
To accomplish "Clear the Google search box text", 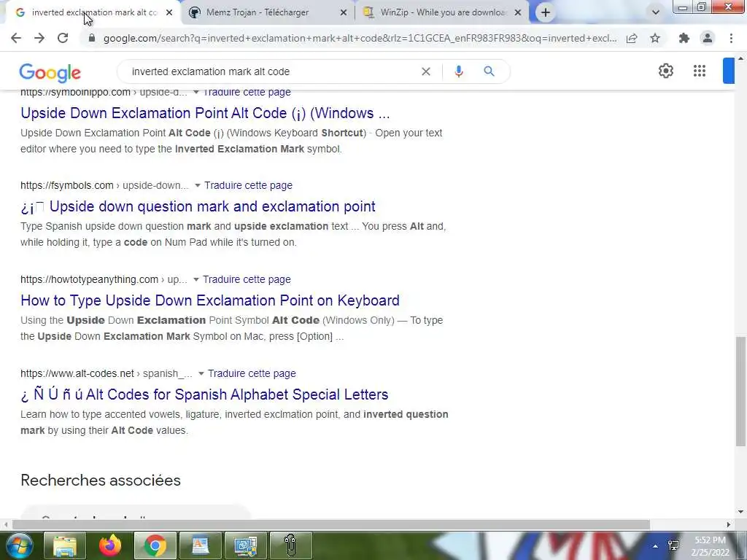I will (x=426, y=71).
